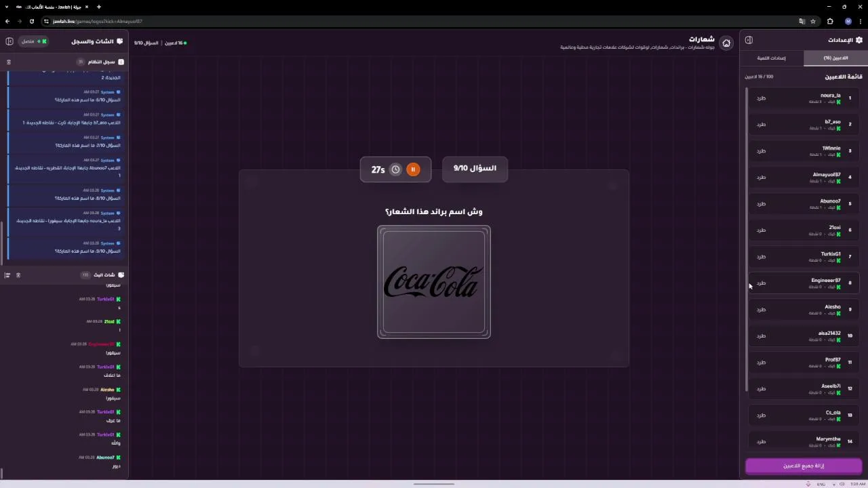
Task: Click the question text وش اسم براند هذا الشعار؟
Action: pyautogui.click(x=434, y=211)
